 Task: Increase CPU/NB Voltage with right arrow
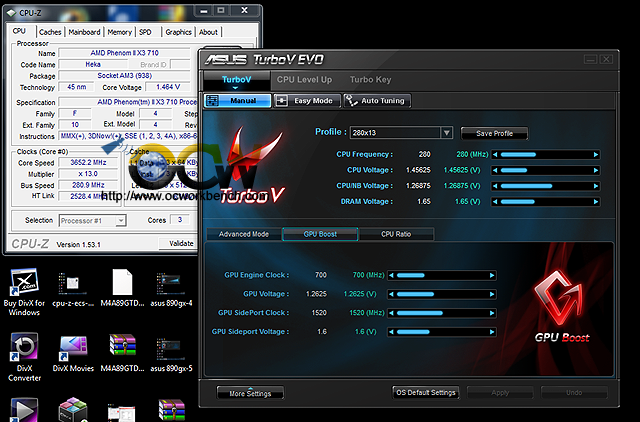[596, 186]
